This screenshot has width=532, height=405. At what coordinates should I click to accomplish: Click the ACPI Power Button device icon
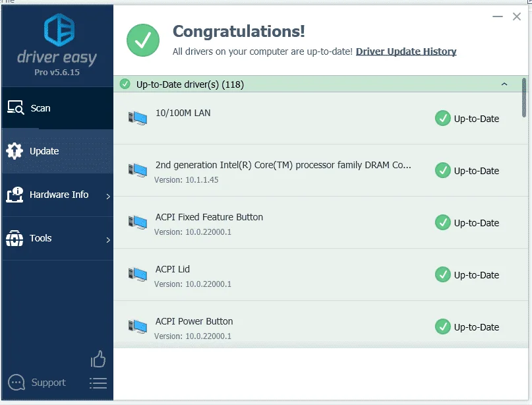tap(137, 327)
